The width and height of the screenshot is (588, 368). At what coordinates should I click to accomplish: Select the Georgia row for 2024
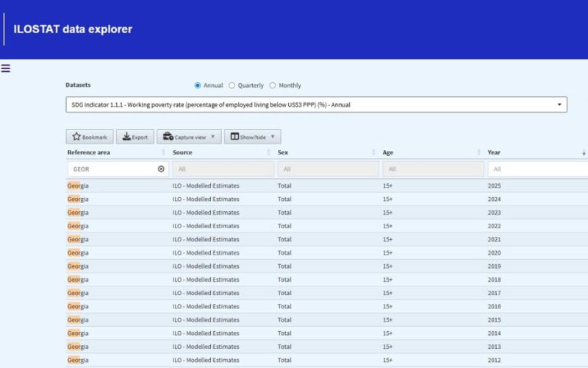point(327,199)
